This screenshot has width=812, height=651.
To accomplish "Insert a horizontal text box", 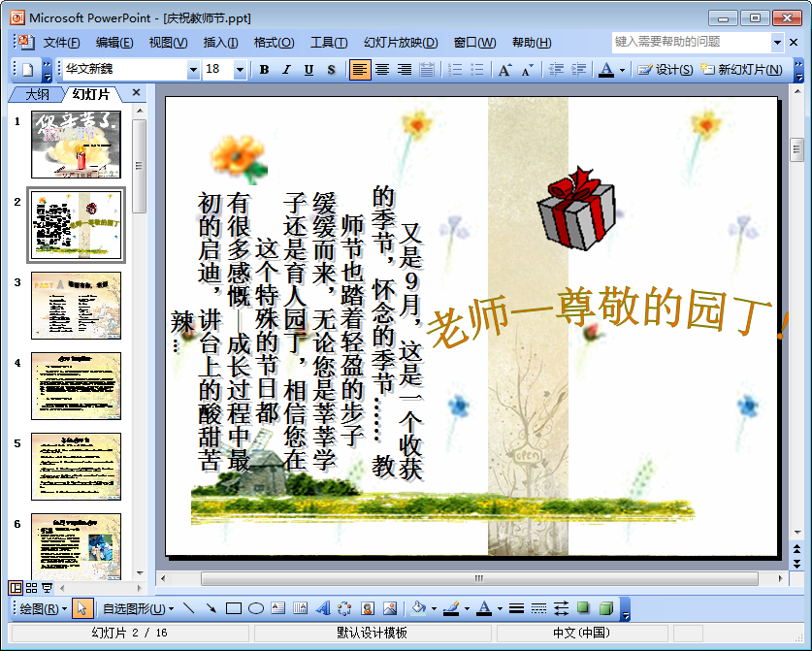I will pyautogui.click(x=278, y=608).
